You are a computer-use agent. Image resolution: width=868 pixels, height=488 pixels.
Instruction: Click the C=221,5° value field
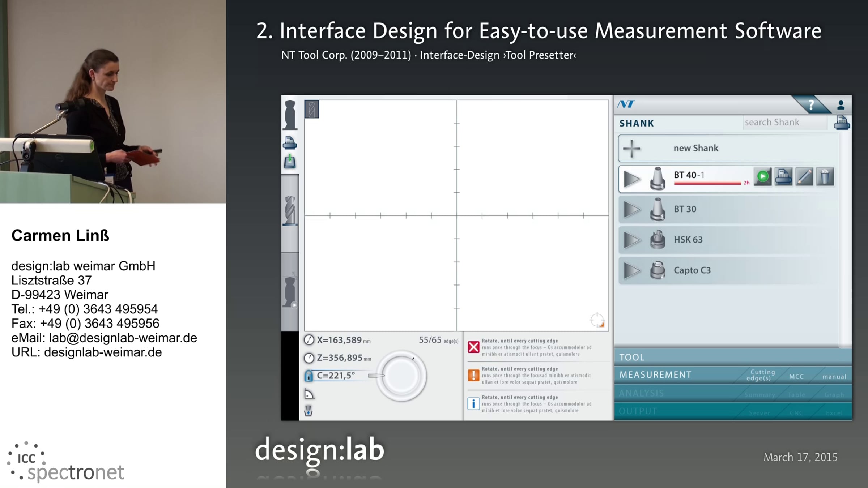pyautogui.click(x=336, y=376)
